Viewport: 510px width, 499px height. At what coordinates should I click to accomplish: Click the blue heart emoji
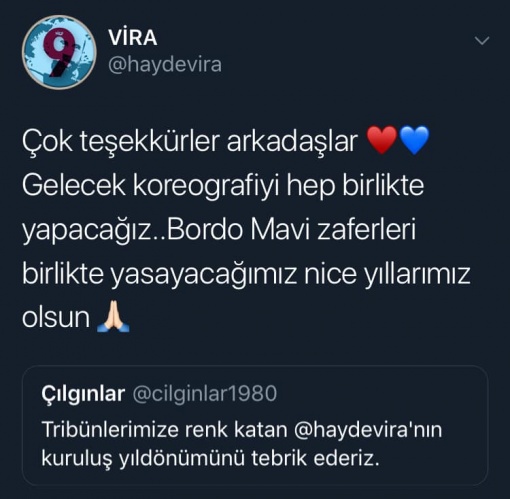point(414,140)
